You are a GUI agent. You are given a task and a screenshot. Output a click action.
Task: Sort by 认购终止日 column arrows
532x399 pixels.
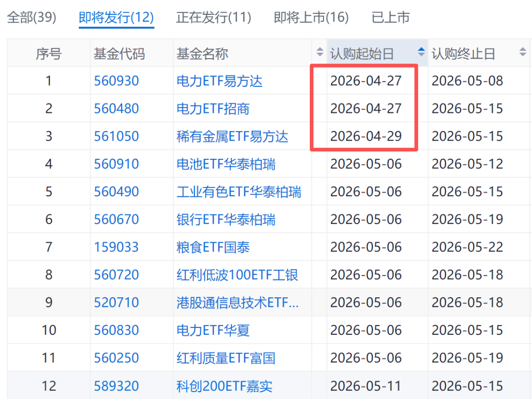pos(523,52)
